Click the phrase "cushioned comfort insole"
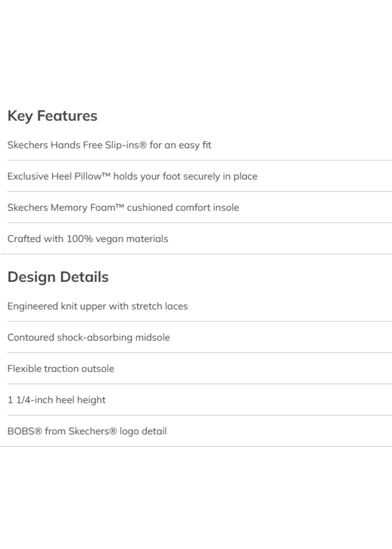 coord(183,208)
